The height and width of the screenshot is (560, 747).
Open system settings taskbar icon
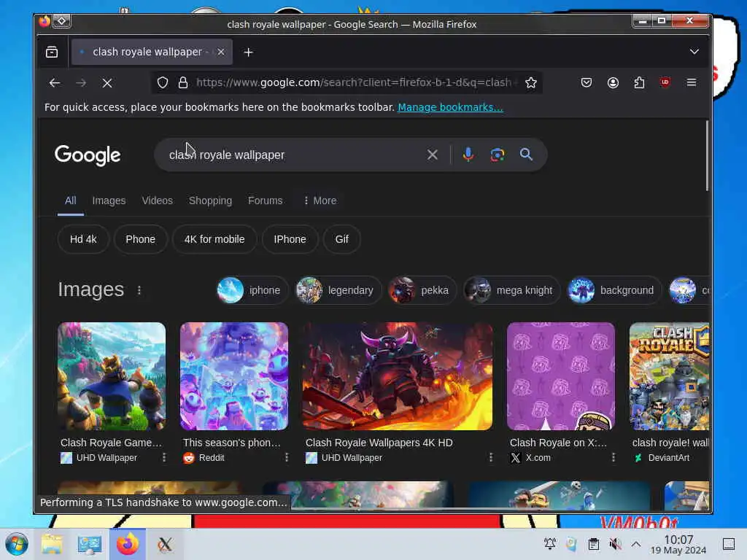pos(90,544)
